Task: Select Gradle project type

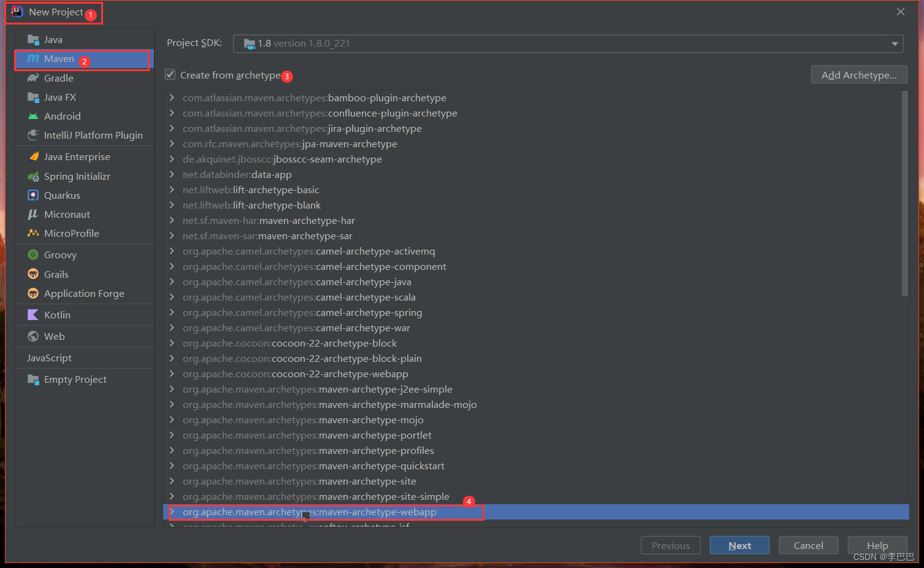Action: coord(85,78)
